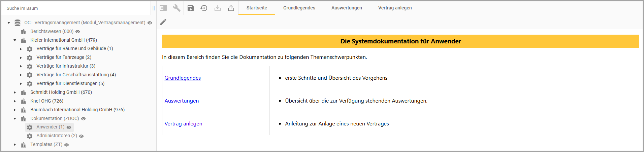Click the database icon beside OCT Vertragsmanagement
The width and height of the screenshot is (644, 152).
pos(18,23)
